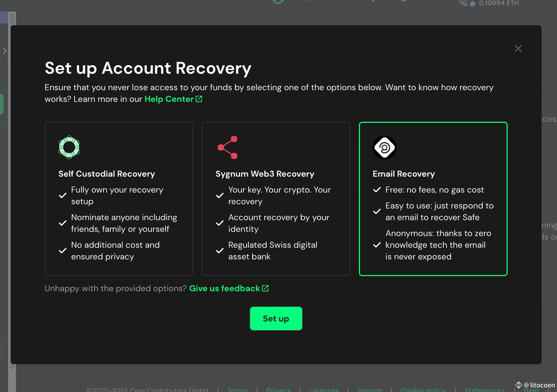Click 'Unhappy with the provided options?' text

[x=115, y=288]
